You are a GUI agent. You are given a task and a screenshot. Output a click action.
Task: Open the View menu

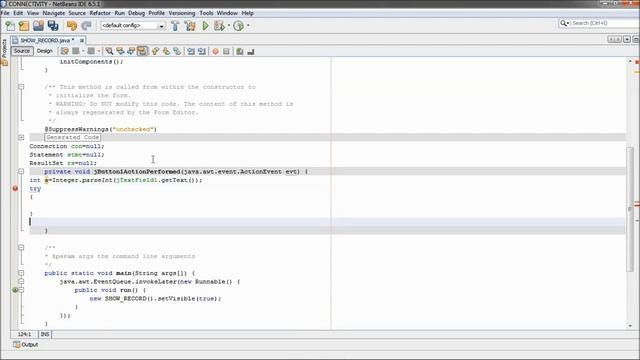click(33, 13)
